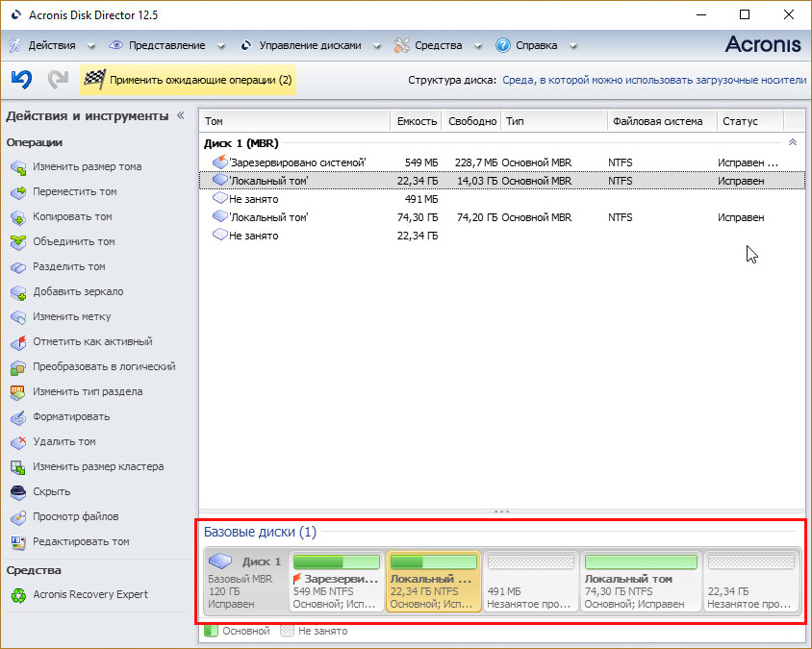The image size is (812, 649).
Task: Click the Undo arrow icon
Action: tap(22, 79)
